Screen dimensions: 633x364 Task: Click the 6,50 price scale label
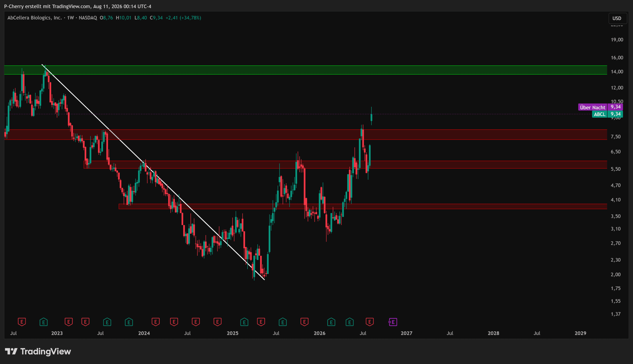pos(616,152)
